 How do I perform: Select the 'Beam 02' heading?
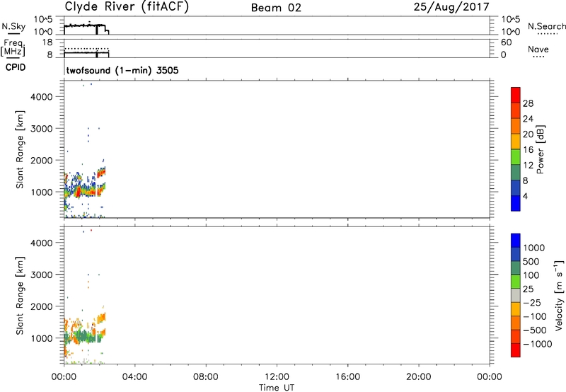coord(276,8)
